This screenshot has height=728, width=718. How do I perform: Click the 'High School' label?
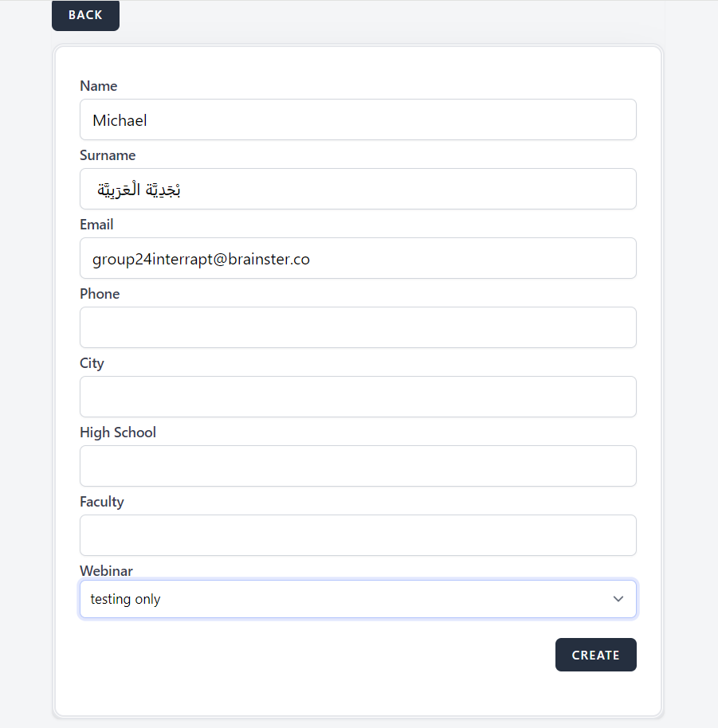tap(118, 432)
